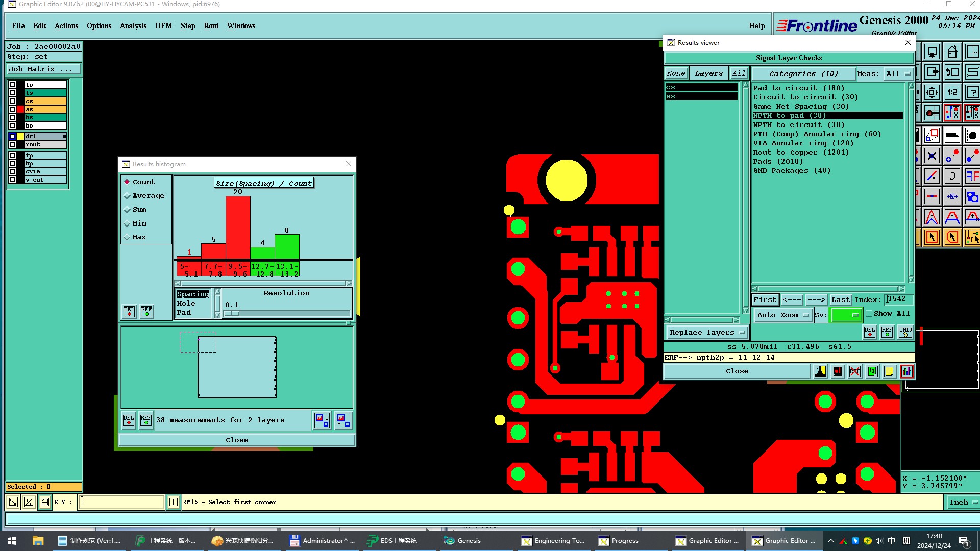Open the Auto Zoom dropdown

tap(782, 315)
